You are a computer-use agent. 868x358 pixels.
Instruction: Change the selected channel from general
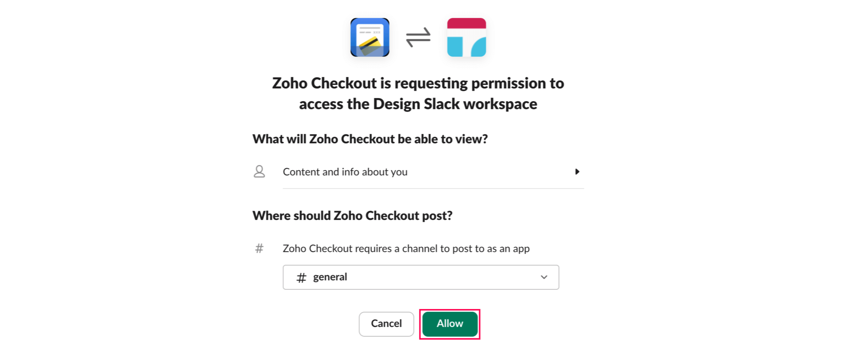tap(420, 277)
